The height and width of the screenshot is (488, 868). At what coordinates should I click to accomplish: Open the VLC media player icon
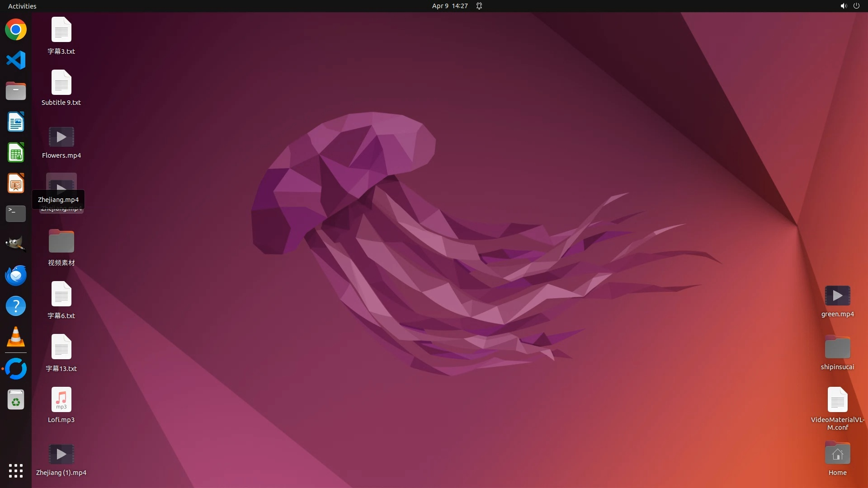coord(16,337)
